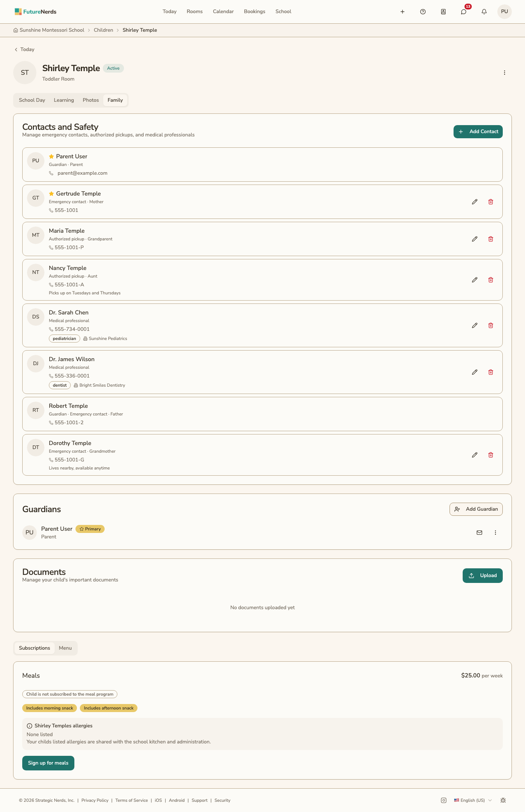Image resolution: width=525 pixels, height=812 pixels.
Task: Delete Dorothy Temple's contact
Action: tap(491, 455)
